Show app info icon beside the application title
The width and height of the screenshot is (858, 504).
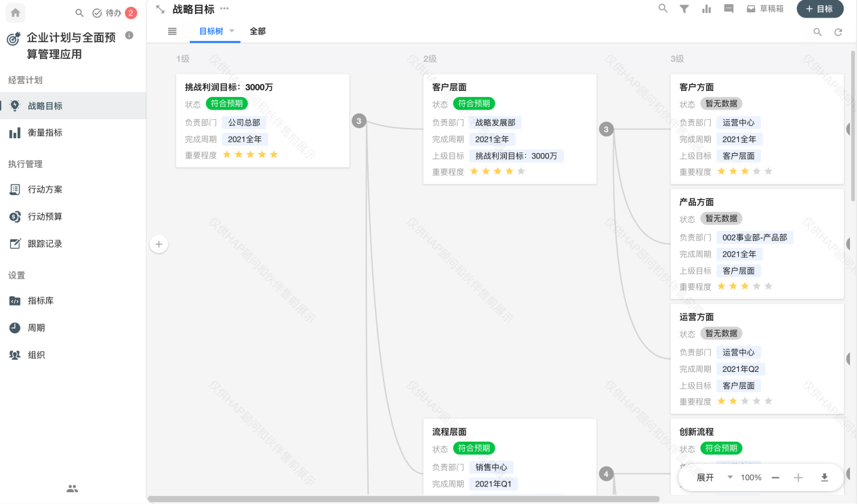pyautogui.click(x=129, y=35)
